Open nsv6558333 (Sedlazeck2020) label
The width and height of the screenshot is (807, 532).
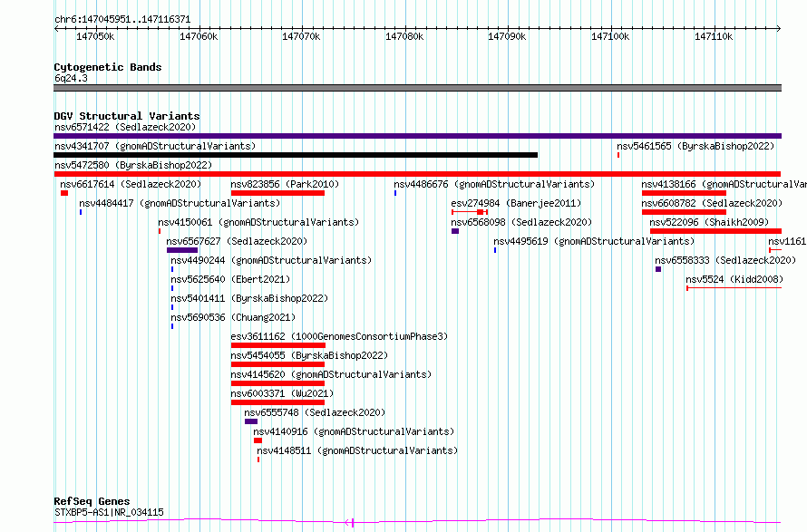[x=725, y=260]
